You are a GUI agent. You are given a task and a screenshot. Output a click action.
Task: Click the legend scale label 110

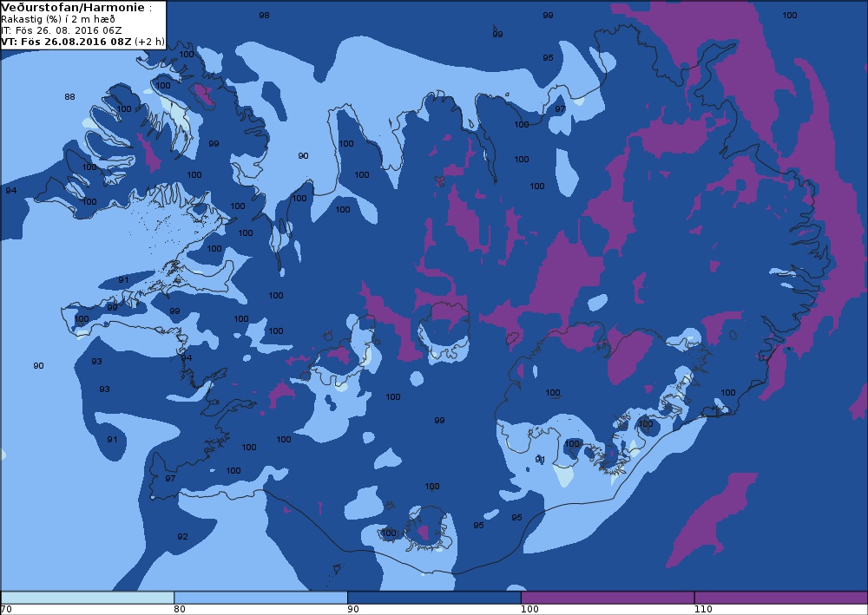pyautogui.click(x=703, y=610)
